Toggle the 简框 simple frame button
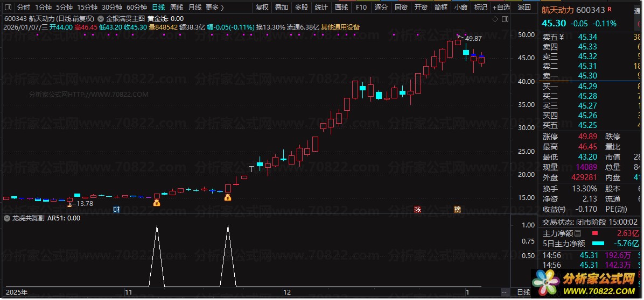Image resolution: width=644 pixels, height=300 pixels. pos(440,8)
